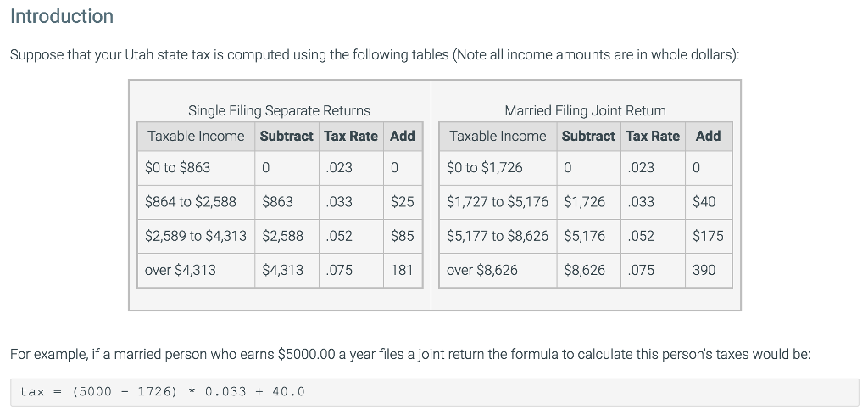Click the Married Filing Joint Return title
The width and height of the screenshot is (868, 415).
pyautogui.click(x=585, y=110)
